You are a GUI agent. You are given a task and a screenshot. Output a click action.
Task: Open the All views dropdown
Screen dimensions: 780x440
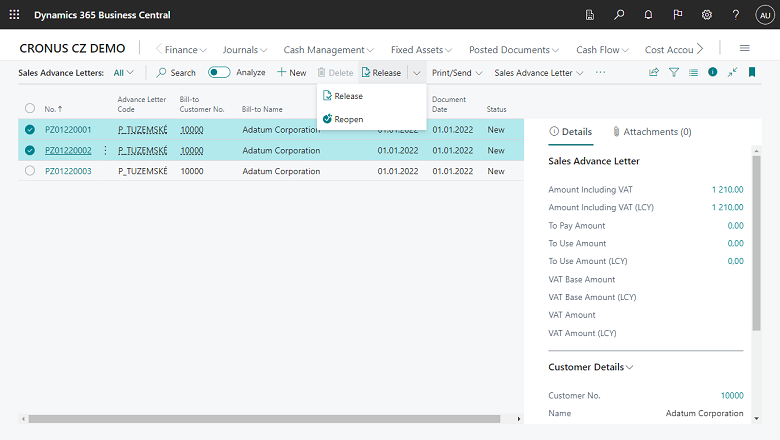pos(123,73)
